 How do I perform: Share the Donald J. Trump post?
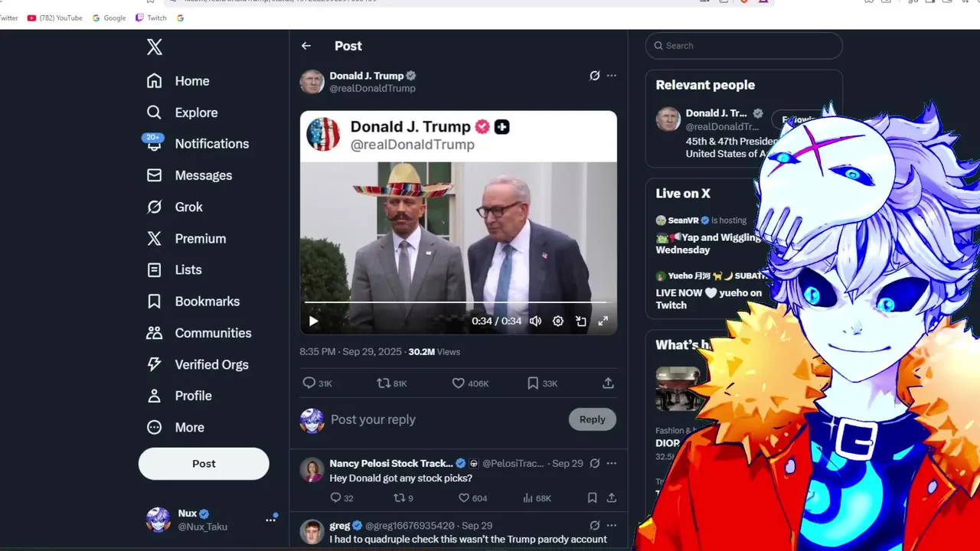[x=608, y=383]
